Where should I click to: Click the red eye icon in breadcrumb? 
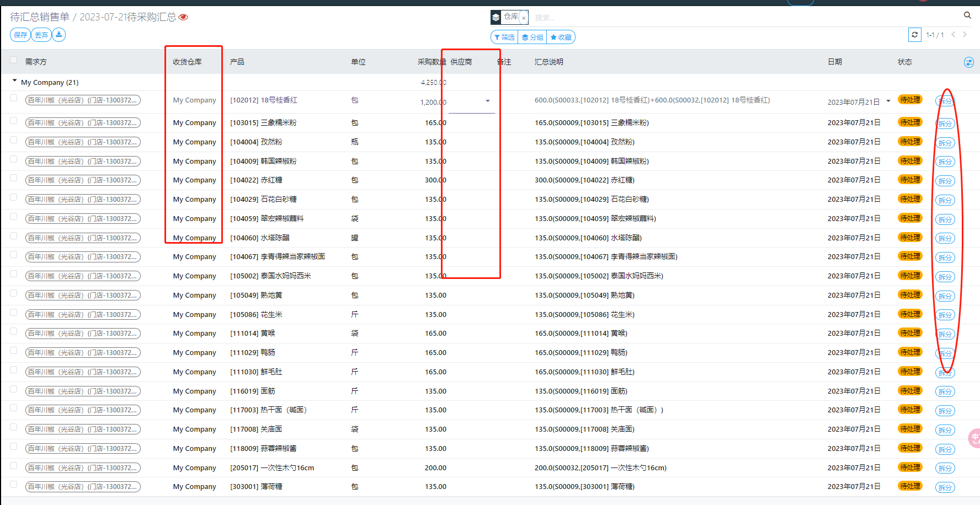pos(184,17)
